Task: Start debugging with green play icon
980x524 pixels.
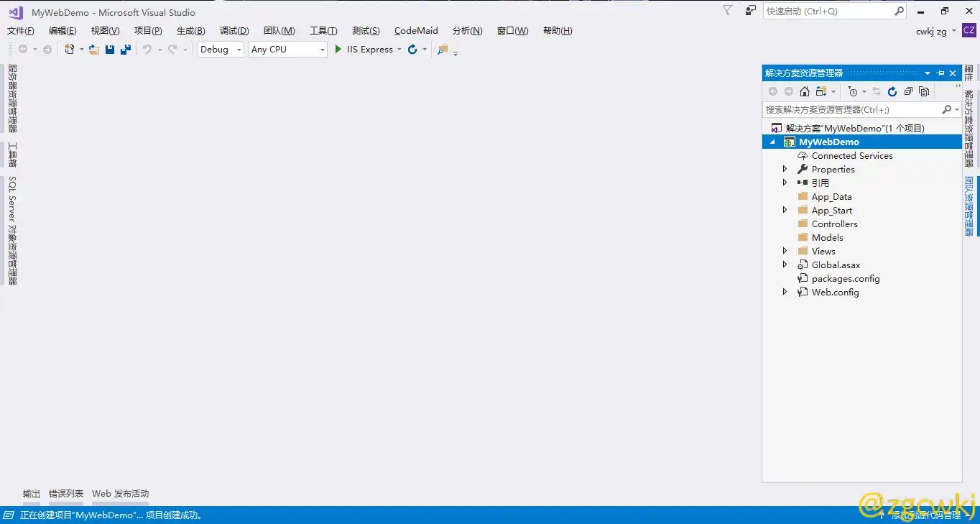Action: pyautogui.click(x=338, y=50)
